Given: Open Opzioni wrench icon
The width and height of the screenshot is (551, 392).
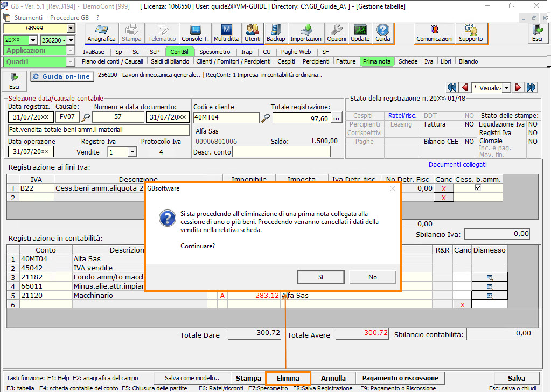Looking at the screenshot, I should [336, 33].
